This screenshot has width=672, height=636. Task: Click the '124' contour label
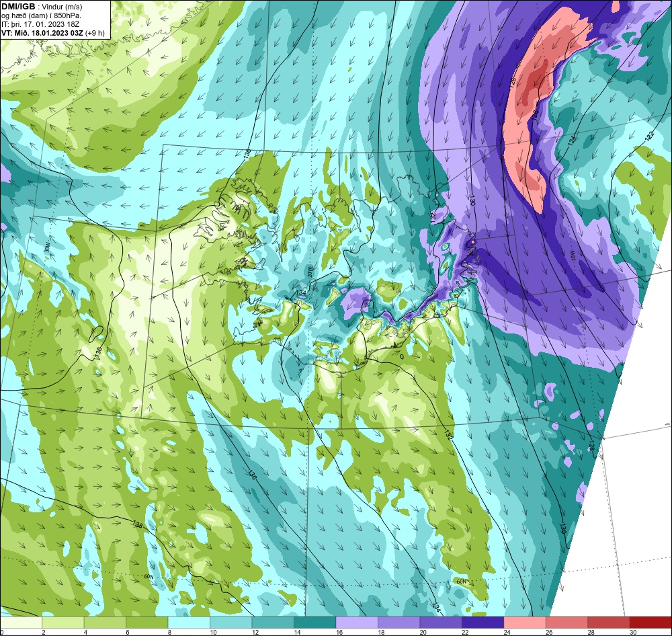(x=572, y=142)
